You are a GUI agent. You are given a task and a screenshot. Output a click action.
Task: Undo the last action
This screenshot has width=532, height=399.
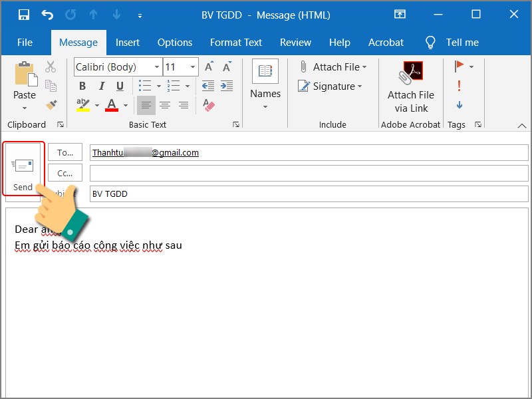click(x=47, y=15)
